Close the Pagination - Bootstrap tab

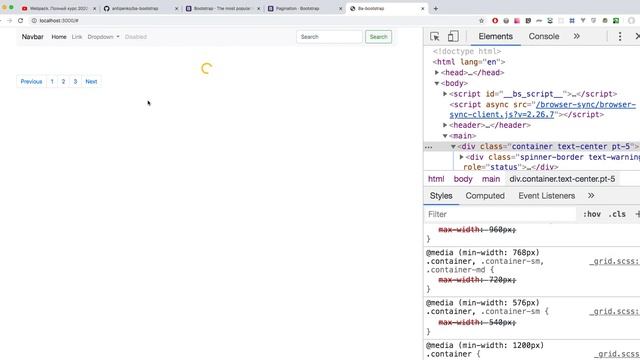click(x=340, y=8)
